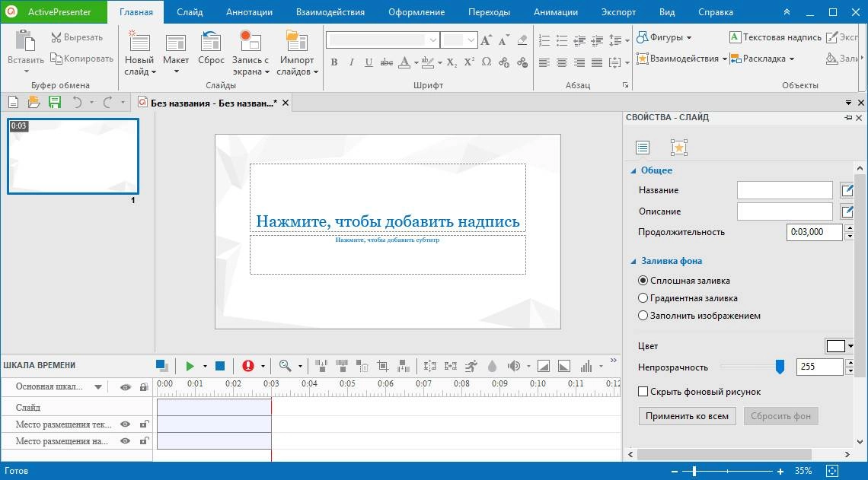Toggle underline formatting
This screenshot has width=868, height=480.
tap(369, 62)
